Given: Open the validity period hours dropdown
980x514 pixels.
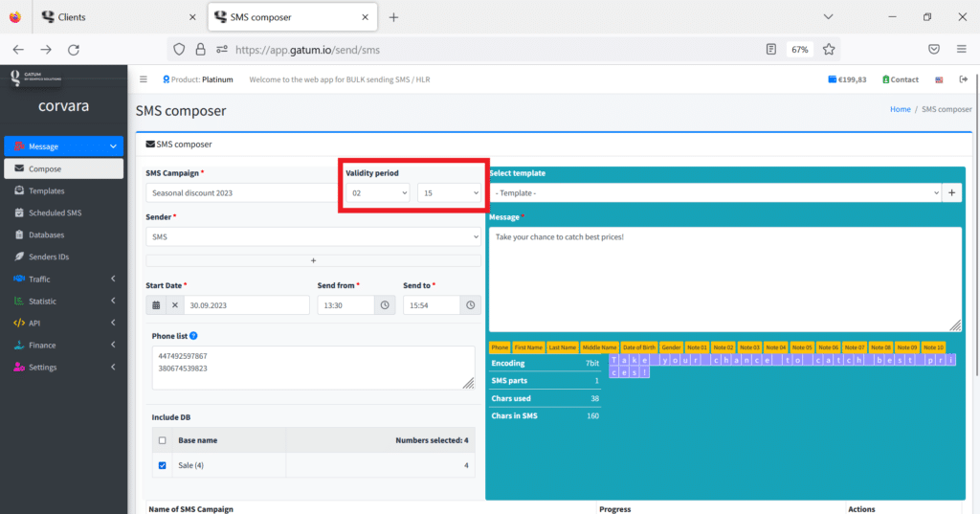Looking at the screenshot, I should pyautogui.click(x=377, y=192).
